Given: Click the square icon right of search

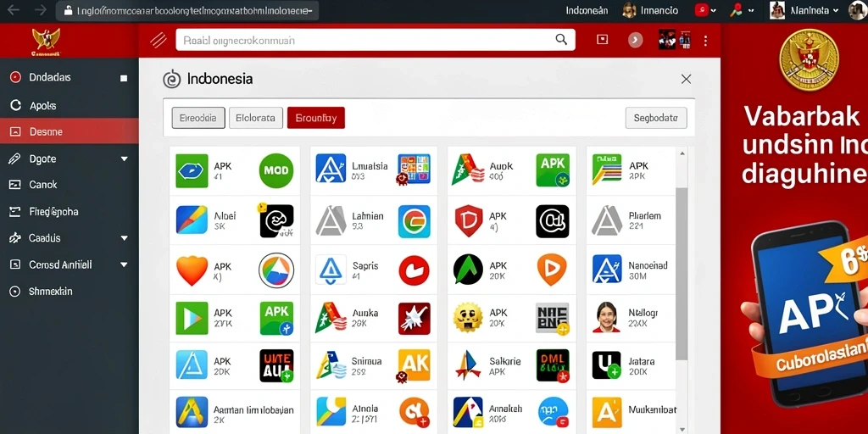Looking at the screenshot, I should (603, 39).
